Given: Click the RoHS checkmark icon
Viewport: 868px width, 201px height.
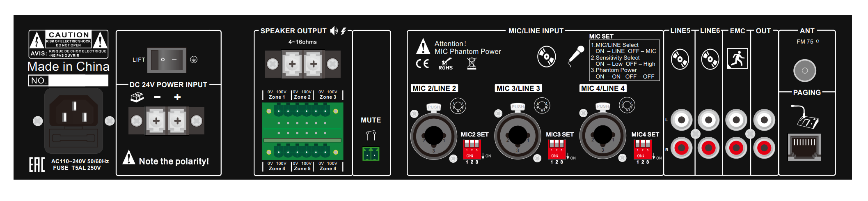Looking at the screenshot, I should [x=445, y=64].
